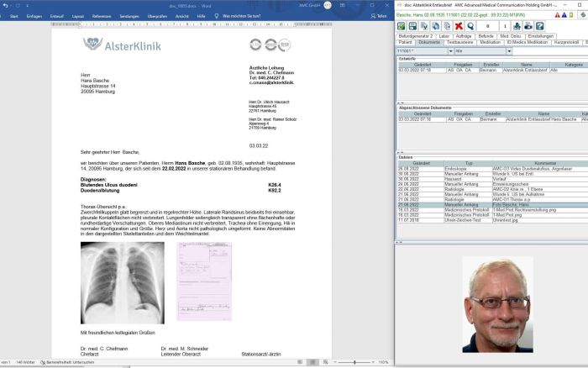588x368 pixels.
Task: Switch to the Medikation tab
Action: (490, 42)
